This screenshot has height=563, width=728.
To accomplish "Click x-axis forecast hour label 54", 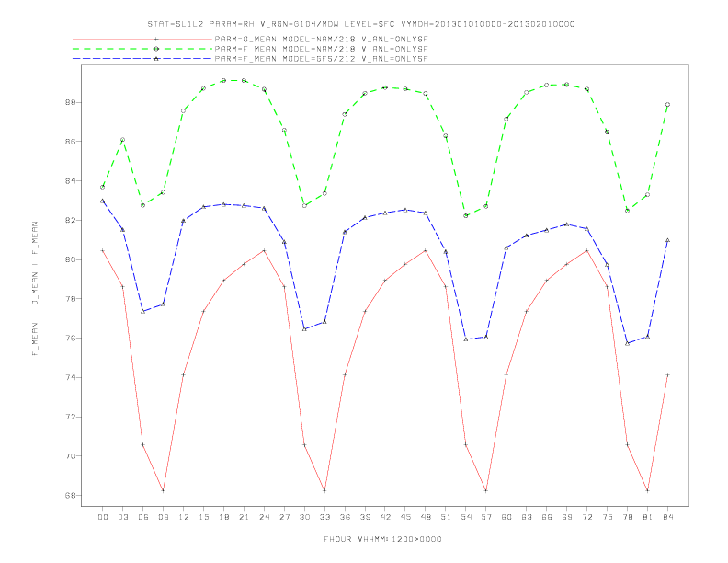I will tap(466, 517).
